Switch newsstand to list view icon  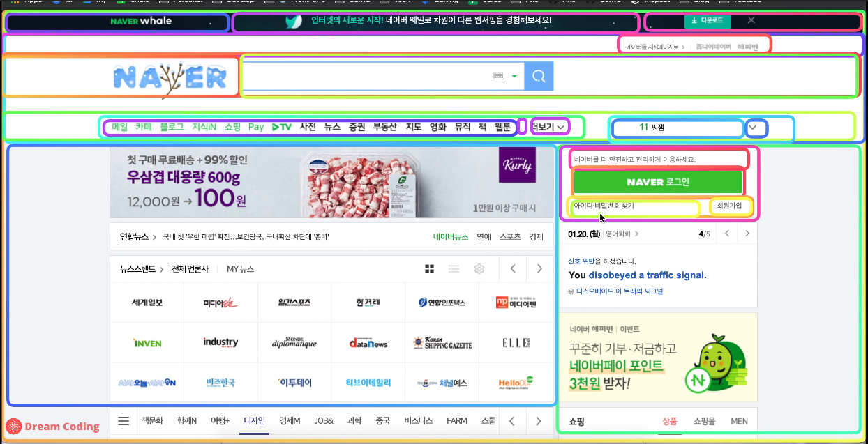click(454, 269)
